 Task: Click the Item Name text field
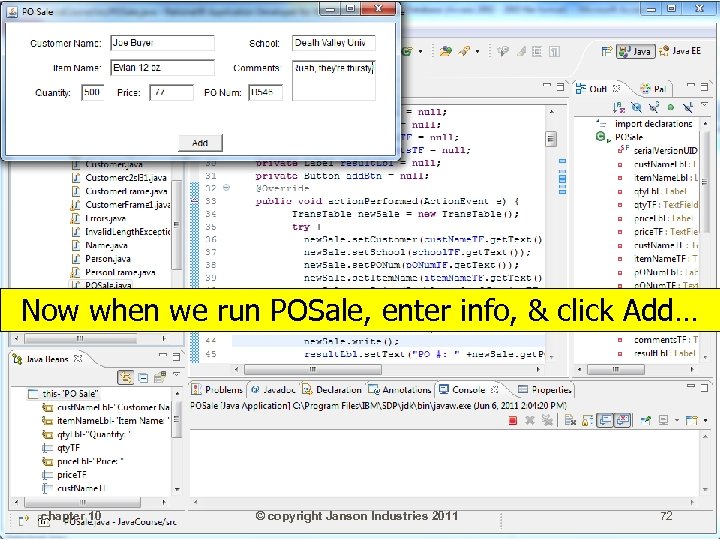162,68
